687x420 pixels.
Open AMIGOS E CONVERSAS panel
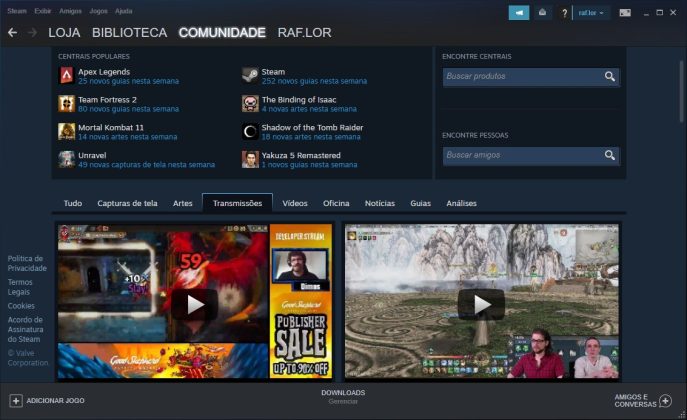point(642,400)
